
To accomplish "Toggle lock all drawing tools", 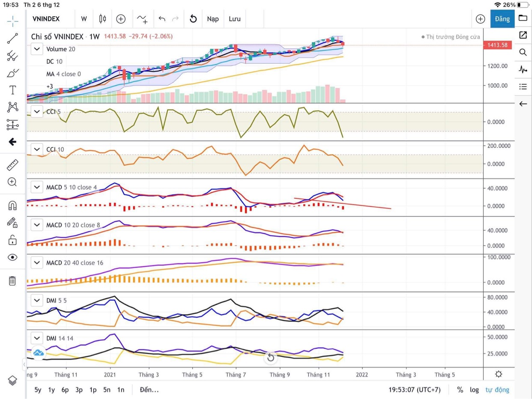I will point(12,240).
